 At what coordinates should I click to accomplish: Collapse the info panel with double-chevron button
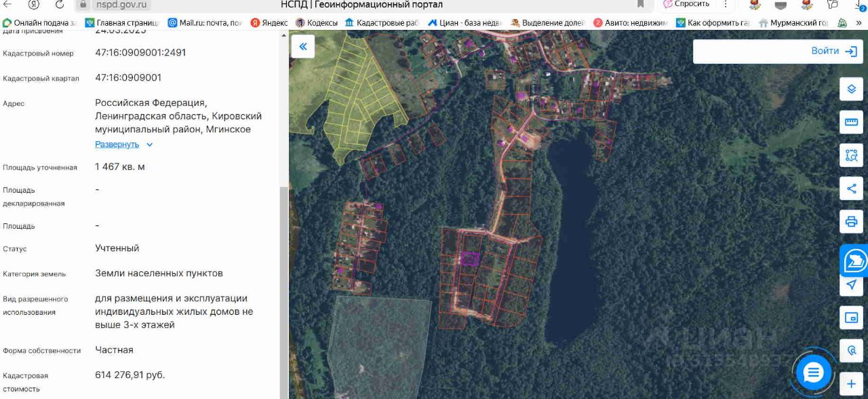302,46
